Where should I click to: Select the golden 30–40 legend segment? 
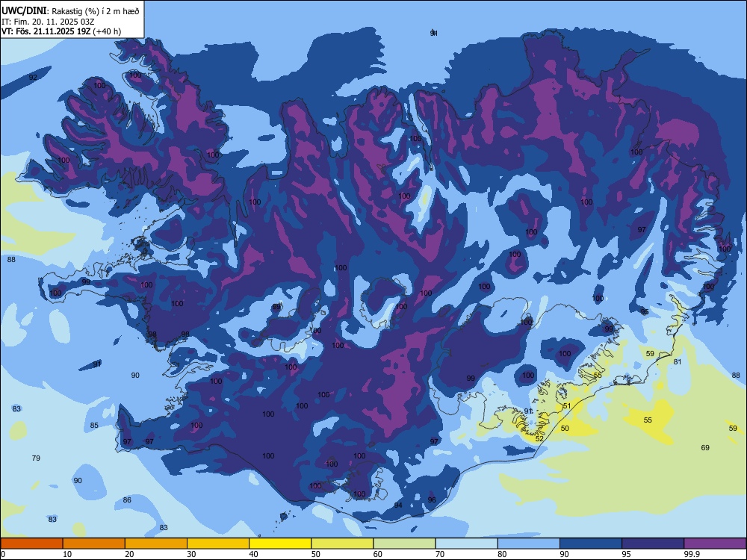click(x=218, y=544)
